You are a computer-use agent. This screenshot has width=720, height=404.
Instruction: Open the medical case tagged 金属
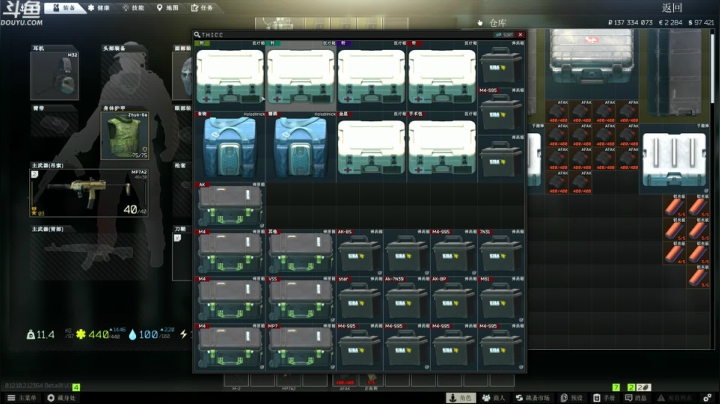pyautogui.click(x=371, y=147)
